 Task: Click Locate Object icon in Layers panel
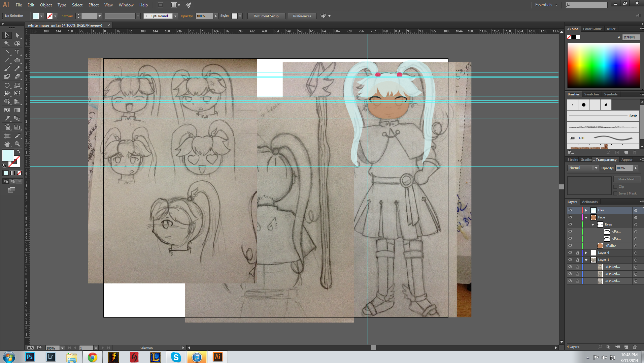coord(600,347)
